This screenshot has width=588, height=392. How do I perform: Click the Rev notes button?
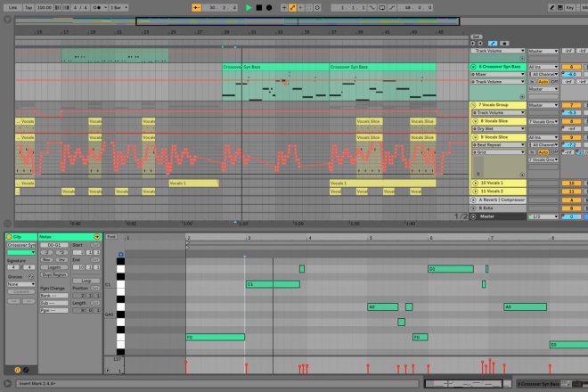46,260
